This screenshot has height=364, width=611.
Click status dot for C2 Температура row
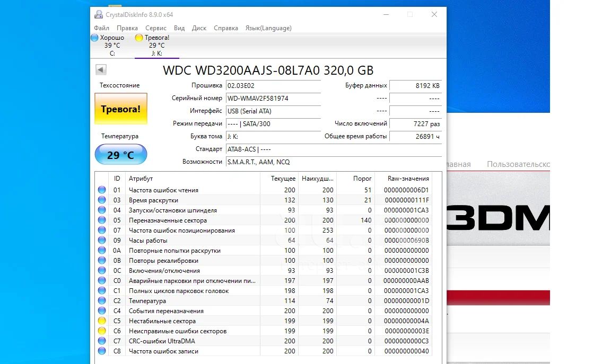point(102,301)
